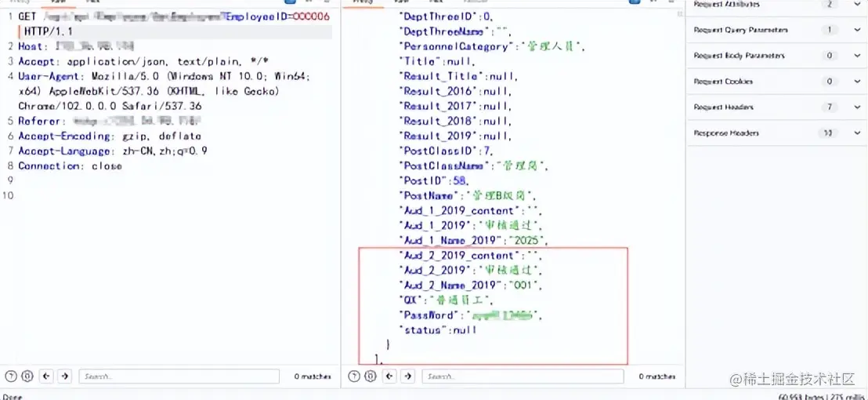The height and width of the screenshot is (400, 868).
Task: Click "Aud_2_2019_content" line in the response
Action: tap(470, 256)
